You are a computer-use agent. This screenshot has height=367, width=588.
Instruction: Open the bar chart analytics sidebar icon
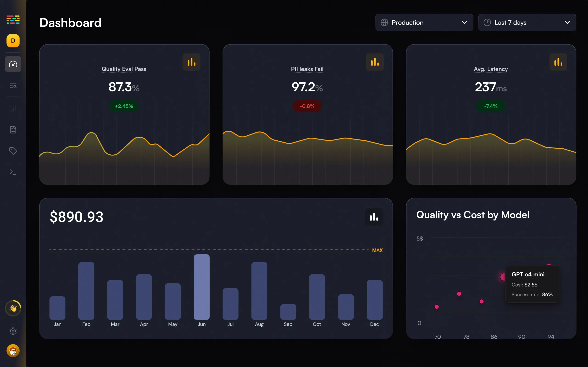tap(13, 108)
